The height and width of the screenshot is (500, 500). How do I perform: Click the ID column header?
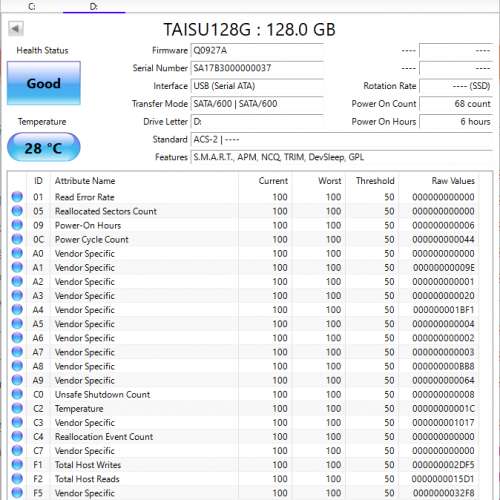pos(38,181)
